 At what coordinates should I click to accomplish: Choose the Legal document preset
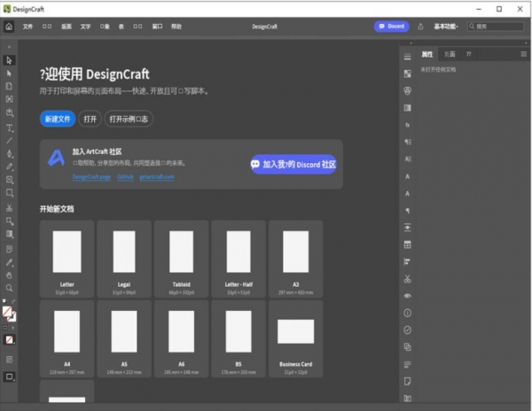coord(124,260)
